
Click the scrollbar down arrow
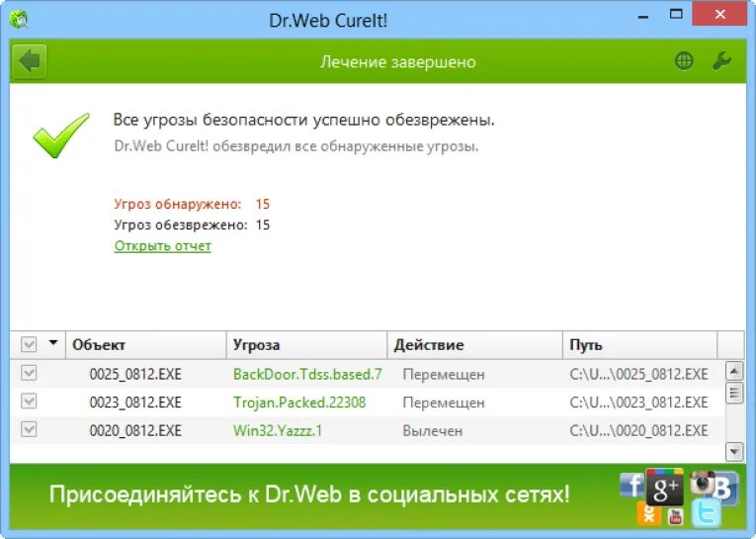pyautogui.click(x=734, y=452)
